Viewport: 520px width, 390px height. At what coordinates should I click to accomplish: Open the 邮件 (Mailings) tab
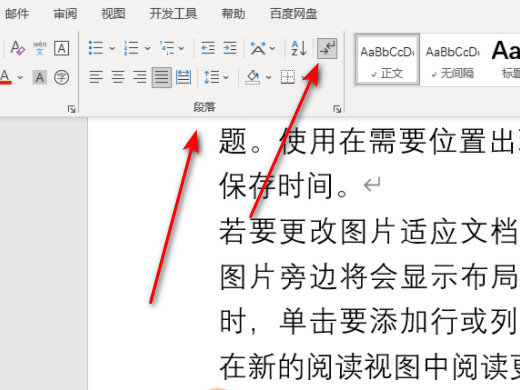[17, 14]
